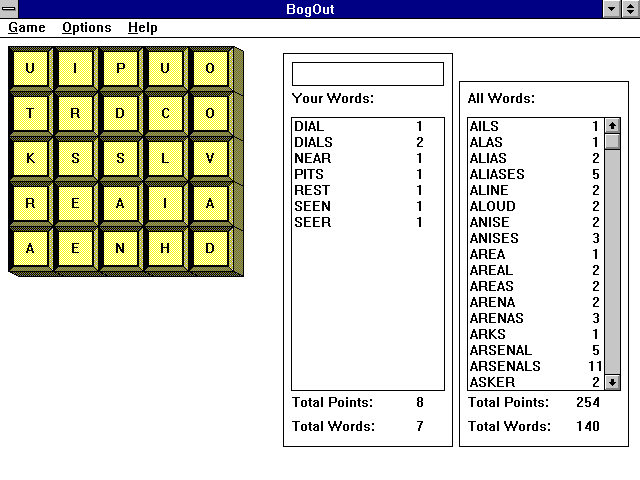Click the letter N tile

120,248
